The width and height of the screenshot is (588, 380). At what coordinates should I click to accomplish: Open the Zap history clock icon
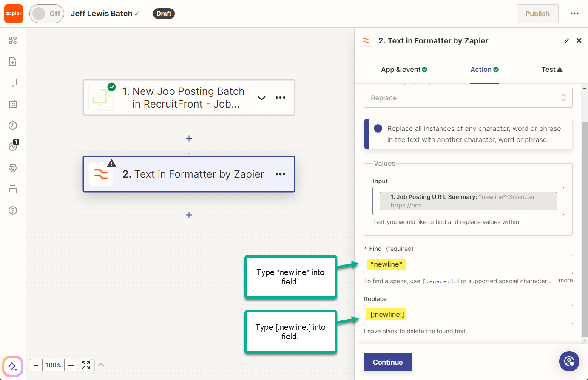pyautogui.click(x=13, y=125)
